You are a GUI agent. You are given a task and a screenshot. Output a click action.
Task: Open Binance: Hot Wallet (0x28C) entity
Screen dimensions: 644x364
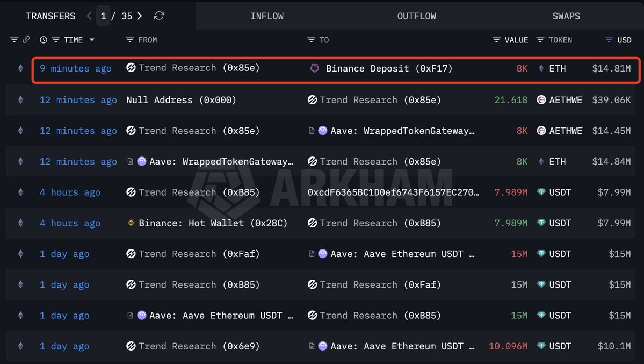click(x=213, y=223)
